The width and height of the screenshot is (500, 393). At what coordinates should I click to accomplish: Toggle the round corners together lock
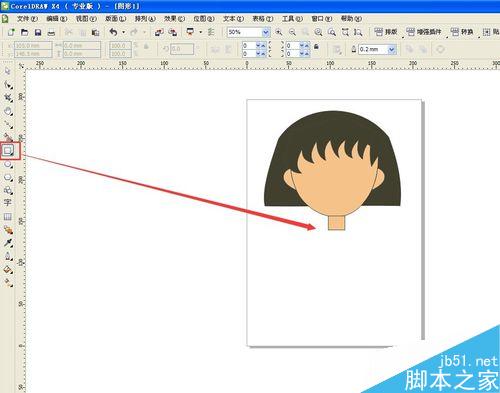316,47
